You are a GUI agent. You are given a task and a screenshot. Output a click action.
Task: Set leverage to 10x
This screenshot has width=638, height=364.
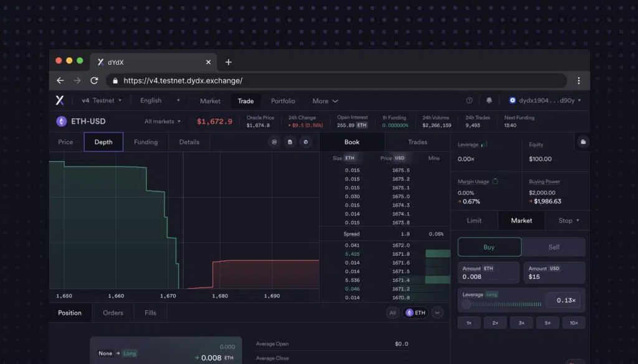(574, 323)
